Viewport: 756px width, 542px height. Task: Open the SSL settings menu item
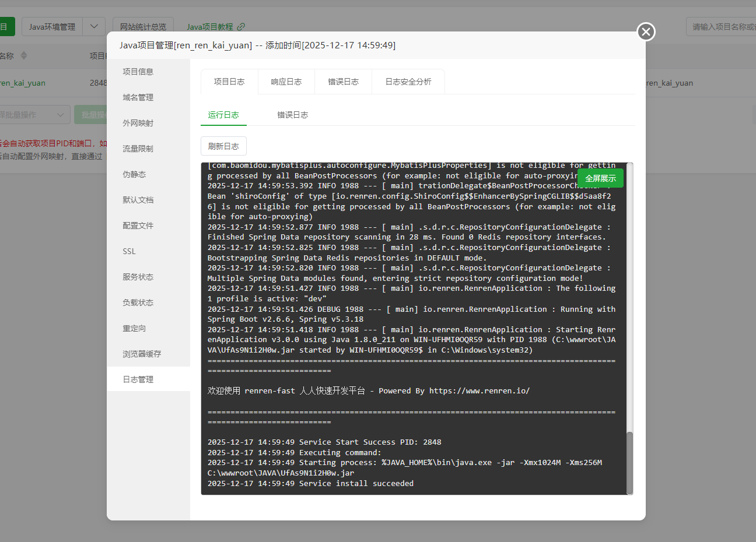click(129, 251)
